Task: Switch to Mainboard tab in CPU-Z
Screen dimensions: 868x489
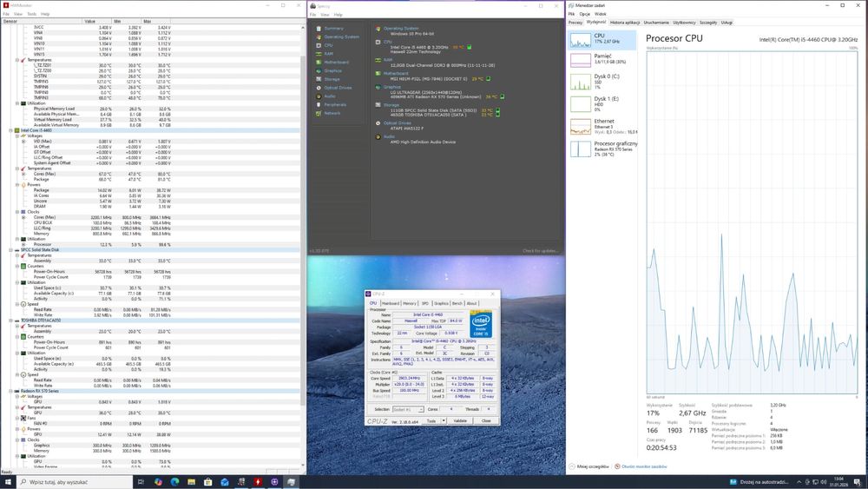Action: pos(391,303)
